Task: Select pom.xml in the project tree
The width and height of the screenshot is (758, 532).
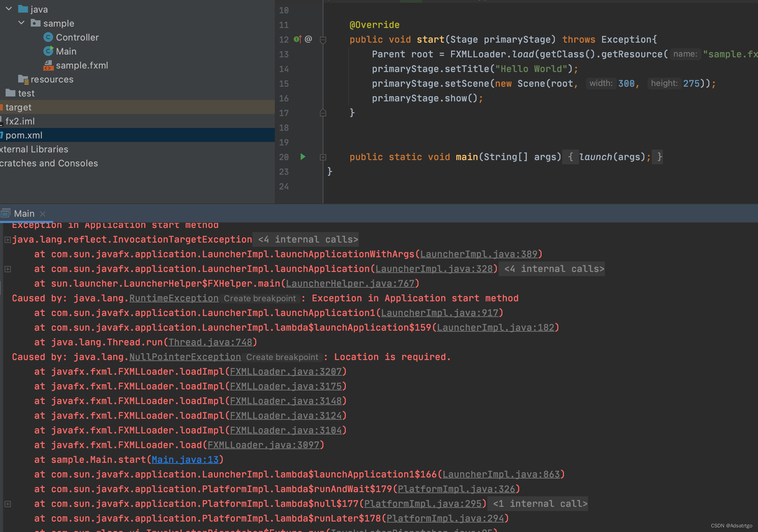Action: [24, 135]
